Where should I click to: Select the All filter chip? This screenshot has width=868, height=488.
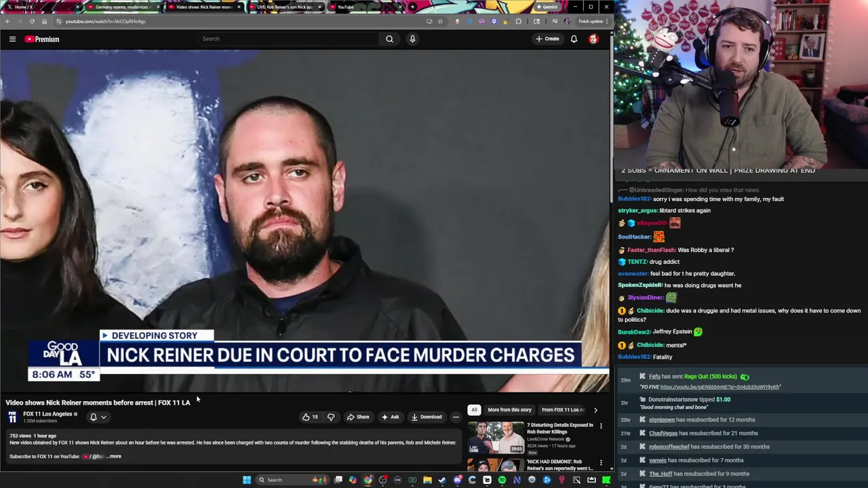pyautogui.click(x=474, y=409)
